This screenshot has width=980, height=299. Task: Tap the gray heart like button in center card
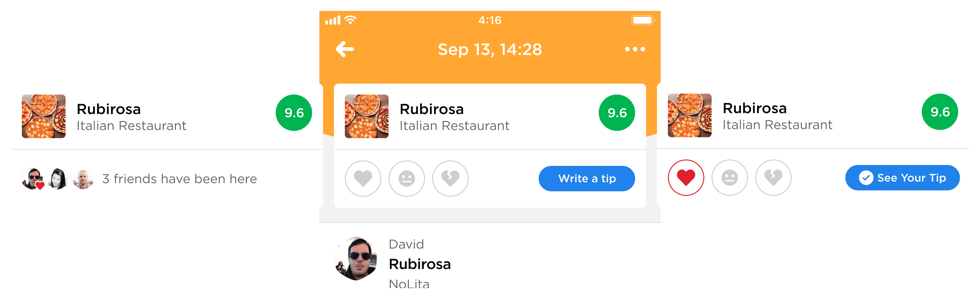coord(363,179)
